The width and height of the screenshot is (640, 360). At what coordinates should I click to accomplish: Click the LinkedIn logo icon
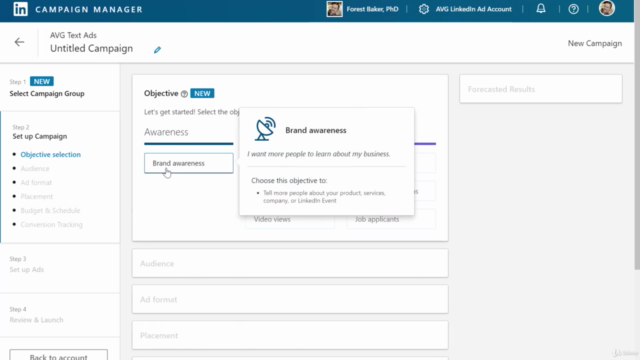(20, 9)
